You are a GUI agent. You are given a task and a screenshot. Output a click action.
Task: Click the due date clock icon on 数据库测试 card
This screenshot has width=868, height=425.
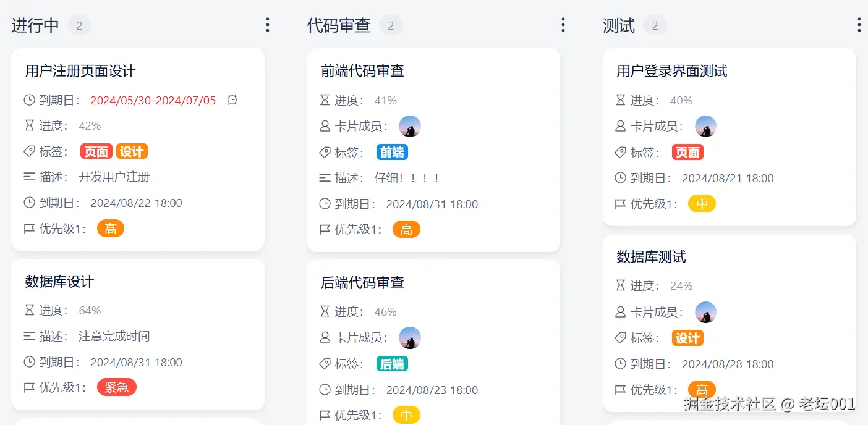[620, 364]
